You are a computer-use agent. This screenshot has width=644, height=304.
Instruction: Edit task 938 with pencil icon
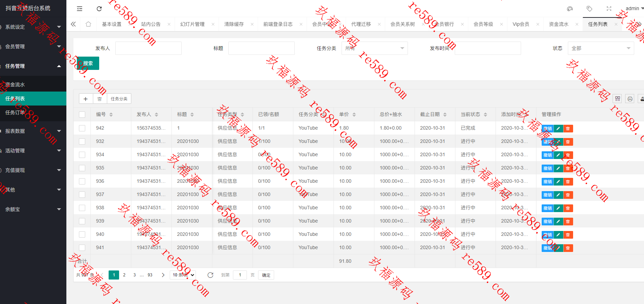(x=558, y=208)
